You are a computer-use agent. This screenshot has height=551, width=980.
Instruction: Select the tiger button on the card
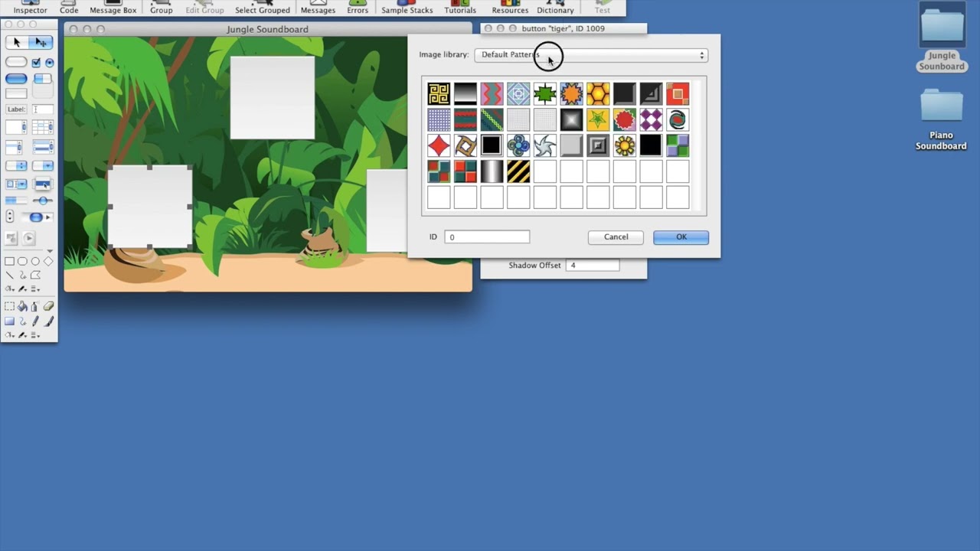tap(149, 207)
